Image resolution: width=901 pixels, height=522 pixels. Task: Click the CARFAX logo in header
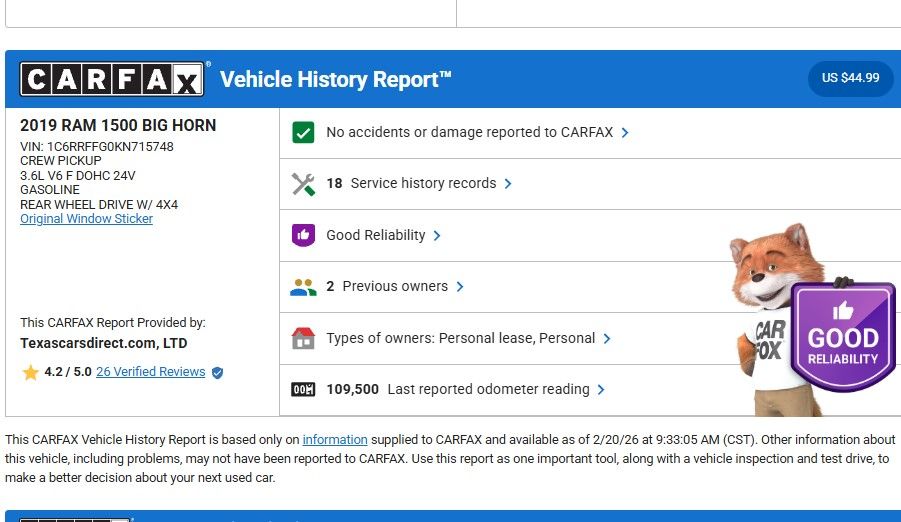[x=112, y=79]
